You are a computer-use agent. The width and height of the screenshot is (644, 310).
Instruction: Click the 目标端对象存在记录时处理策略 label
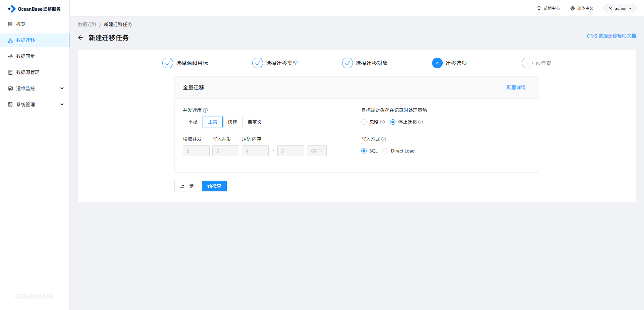tap(394, 110)
